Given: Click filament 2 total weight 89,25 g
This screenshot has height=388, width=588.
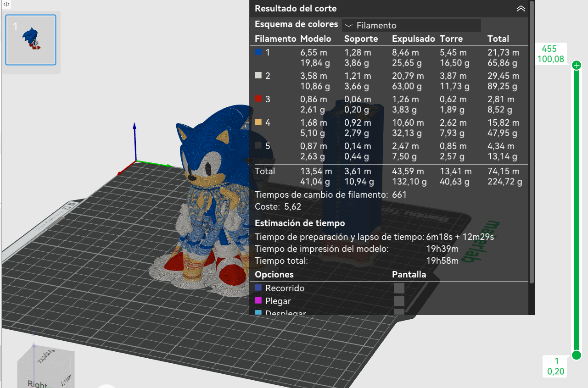Looking at the screenshot, I should (502, 87).
